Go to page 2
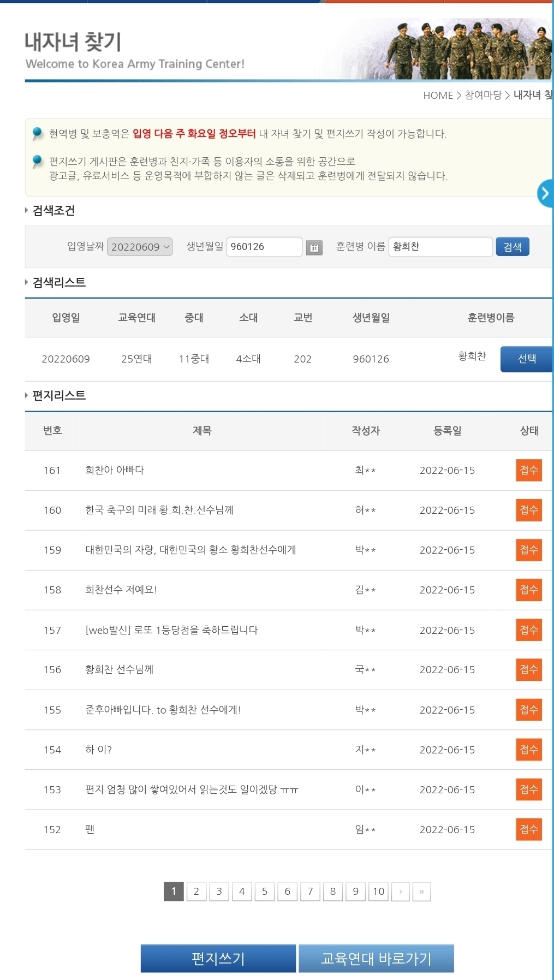Image resolution: width=554 pixels, height=980 pixels. coord(196,892)
